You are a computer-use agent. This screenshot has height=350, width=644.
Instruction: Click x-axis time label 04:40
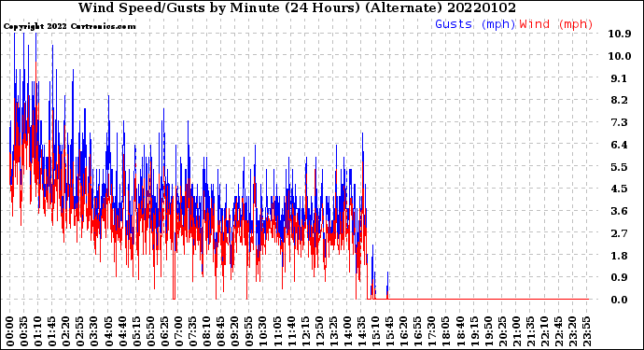coord(122,331)
